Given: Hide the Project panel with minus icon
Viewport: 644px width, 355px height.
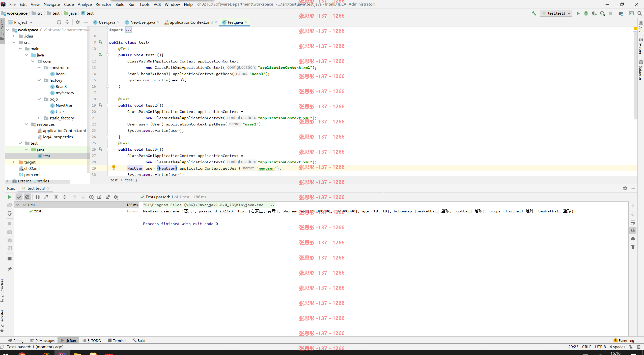Looking at the screenshot, I should point(86,22).
